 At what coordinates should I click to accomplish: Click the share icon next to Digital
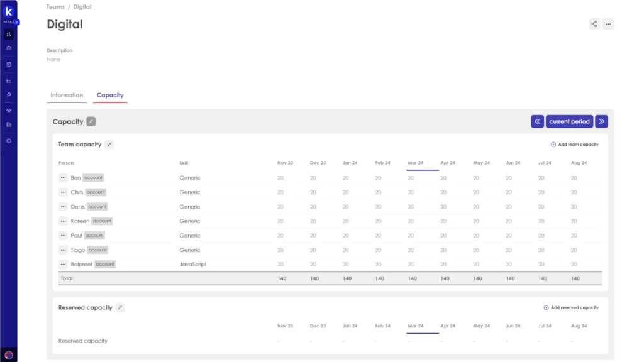(x=594, y=24)
